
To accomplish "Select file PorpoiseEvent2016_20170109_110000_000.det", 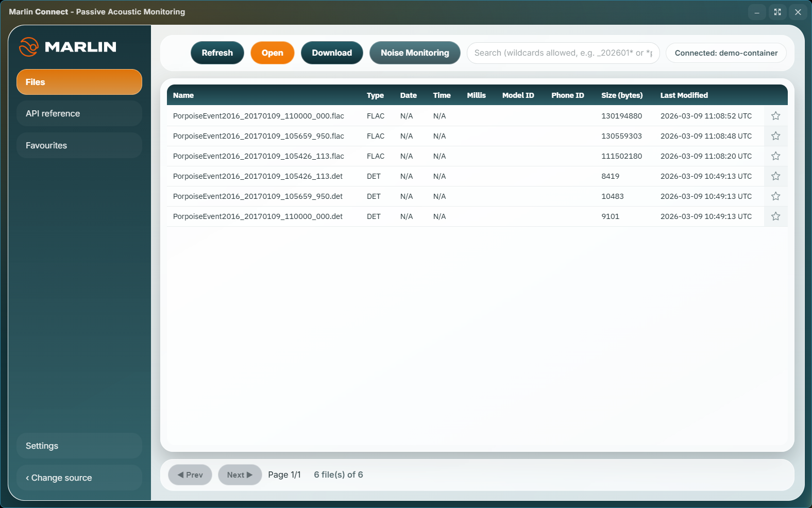I will pyautogui.click(x=258, y=216).
